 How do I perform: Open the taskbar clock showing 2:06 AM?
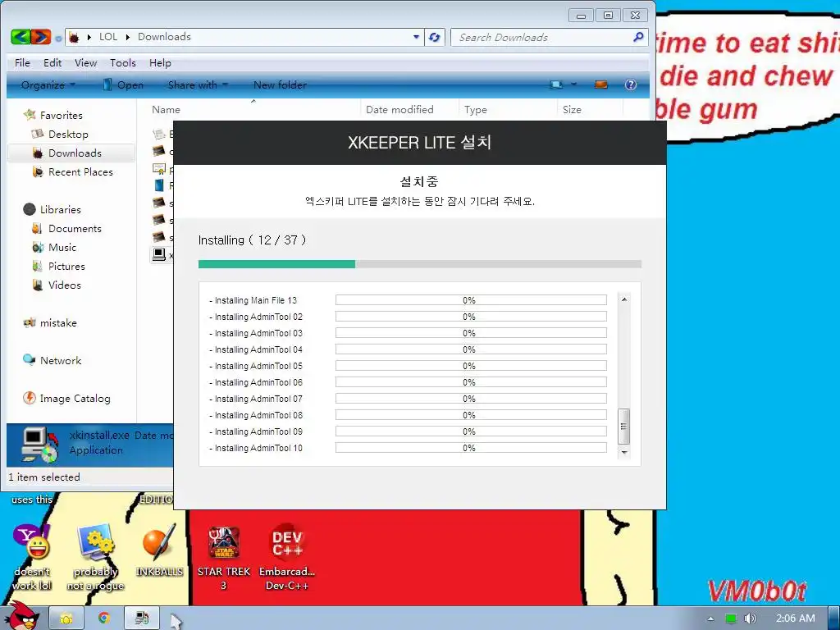coord(796,619)
